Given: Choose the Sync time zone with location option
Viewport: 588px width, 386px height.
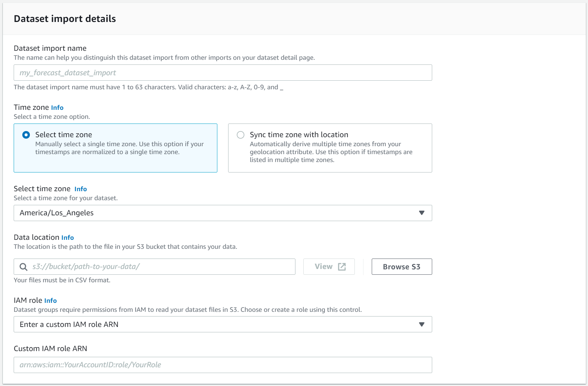Looking at the screenshot, I should click(x=240, y=135).
